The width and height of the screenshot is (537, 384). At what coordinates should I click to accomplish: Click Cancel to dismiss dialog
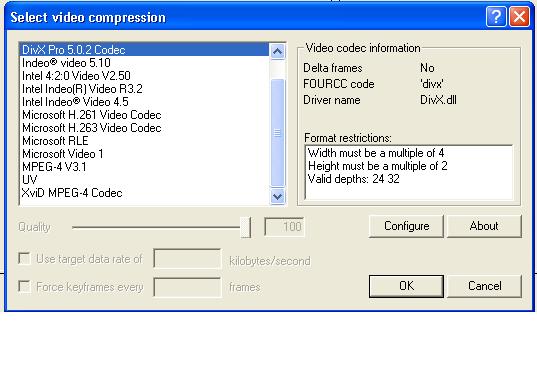pyautogui.click(x=484, y=286)
